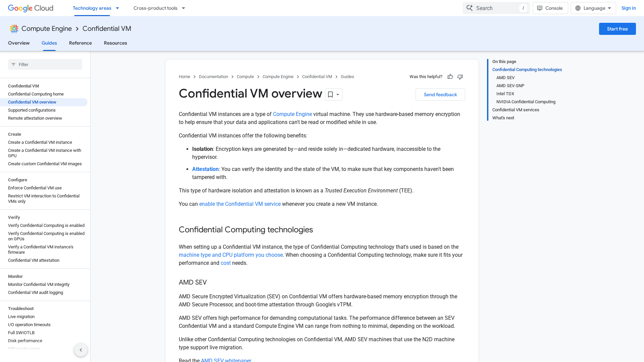Click the thumbs up helpful icon

coord(450,77)
